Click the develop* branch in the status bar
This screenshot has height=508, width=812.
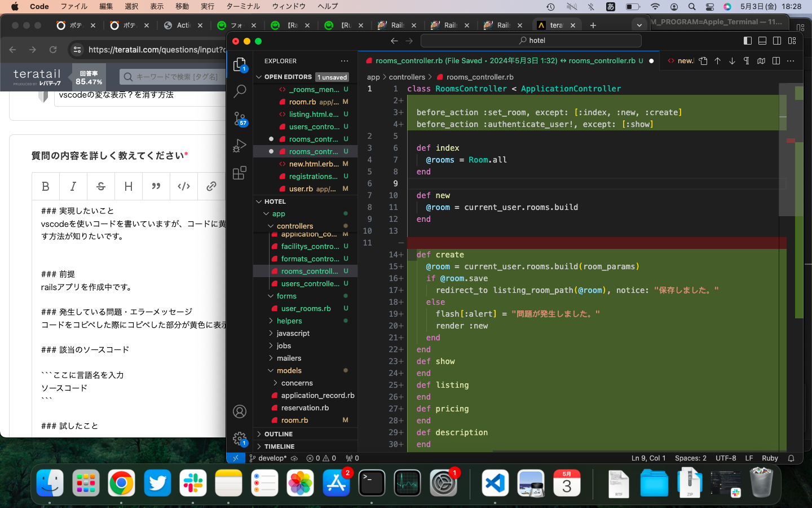coord(268,458)
